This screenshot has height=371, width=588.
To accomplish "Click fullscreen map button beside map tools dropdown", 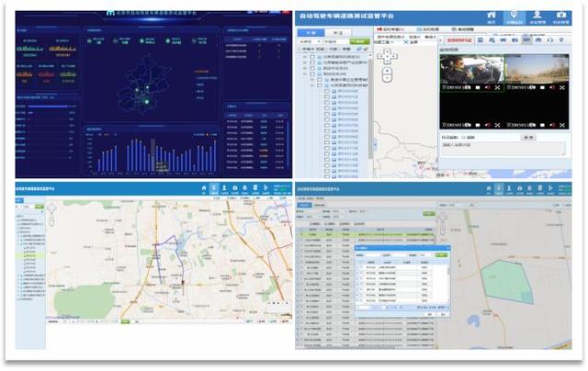I will [411, 42].
